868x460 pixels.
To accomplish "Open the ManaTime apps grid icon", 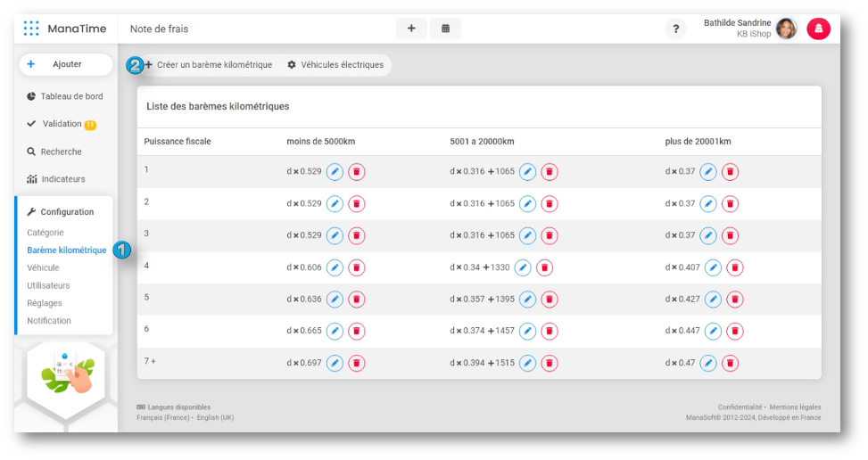I will [31, 29].
